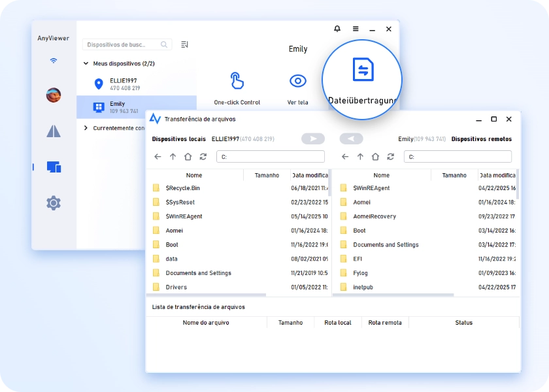This screenshot has height=392, width=549.
Task: Click the Dateiübertragung file transfer icon
Action: [x=363, y=70]
